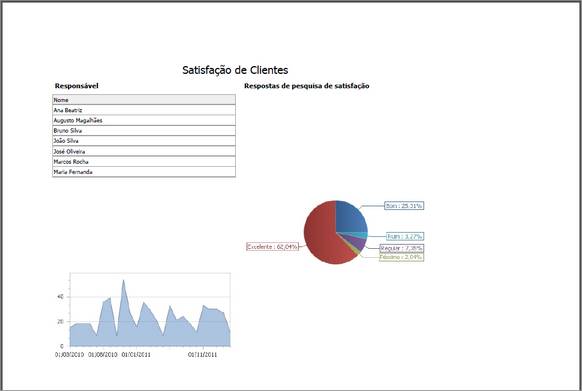Click the Péssimo 2,04% label
This screenshot has height=391, width=582.
[x=401, y=257]
